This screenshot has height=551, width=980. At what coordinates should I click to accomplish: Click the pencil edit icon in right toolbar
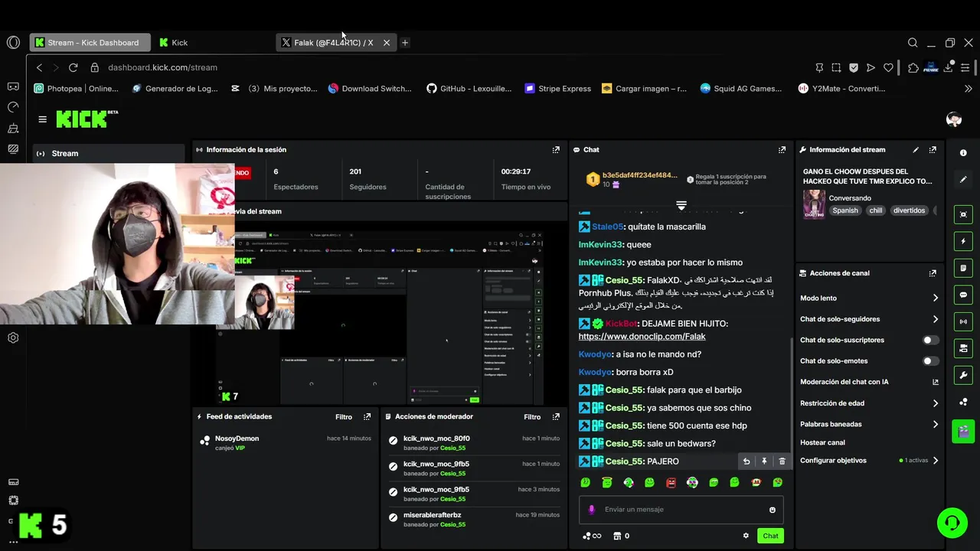click(963, 180)
